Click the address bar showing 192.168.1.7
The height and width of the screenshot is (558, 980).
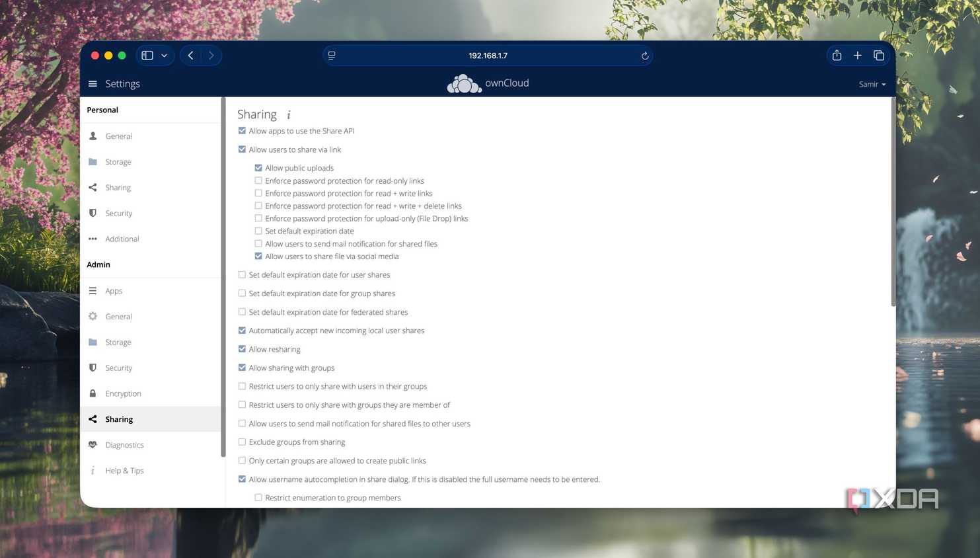pos(488,56)
